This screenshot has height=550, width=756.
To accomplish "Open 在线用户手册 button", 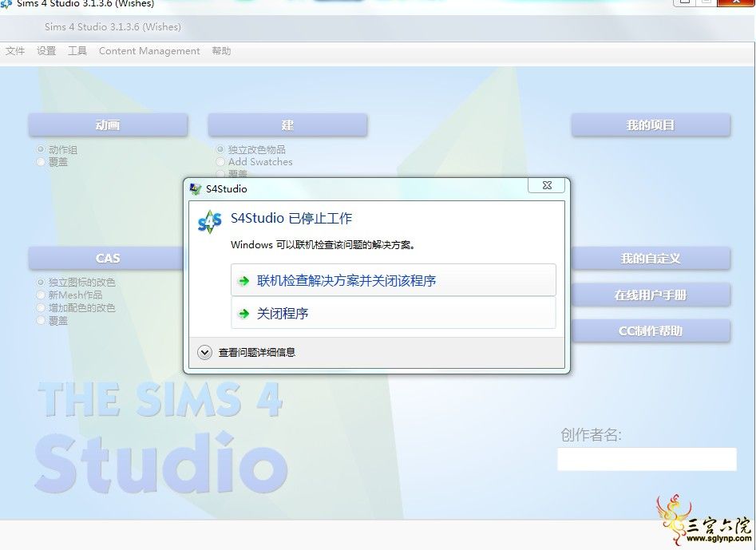I will 651,295.
